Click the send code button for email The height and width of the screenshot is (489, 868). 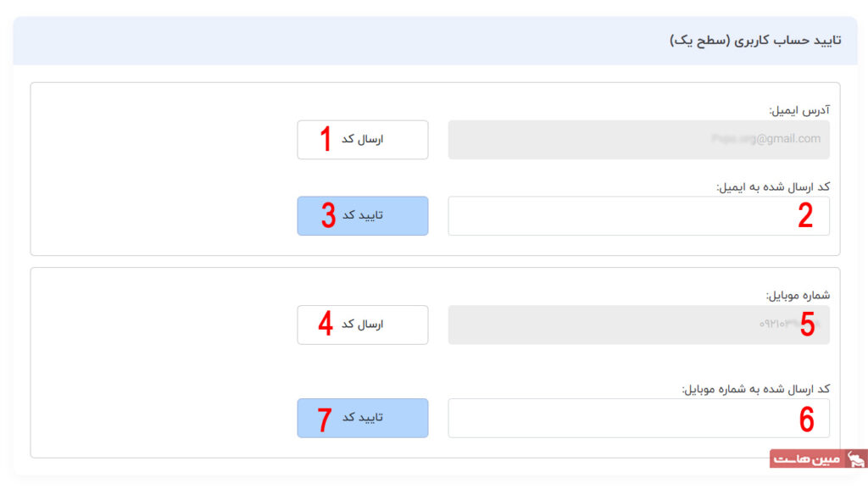click(x=363, y=140)
